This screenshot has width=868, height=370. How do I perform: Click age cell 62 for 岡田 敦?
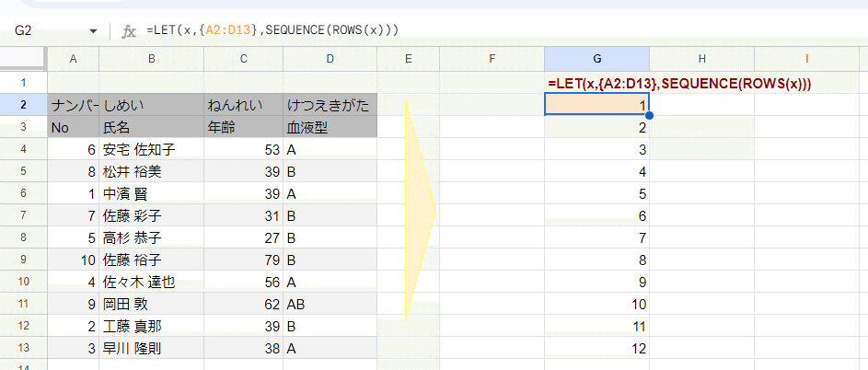pos(243,304)
